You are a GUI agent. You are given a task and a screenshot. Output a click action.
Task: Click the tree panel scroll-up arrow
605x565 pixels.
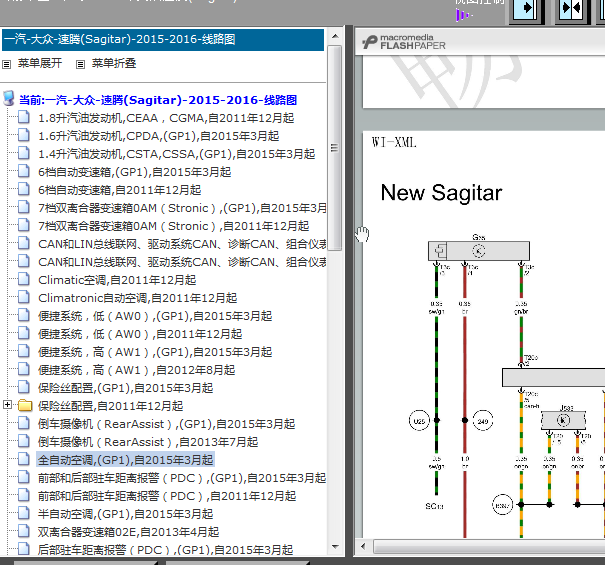coord(335,36)
